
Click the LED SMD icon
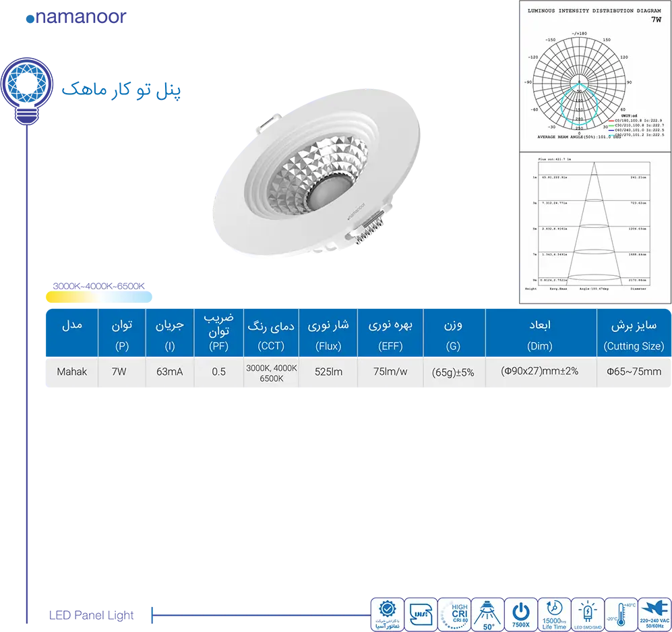(588, 614)
